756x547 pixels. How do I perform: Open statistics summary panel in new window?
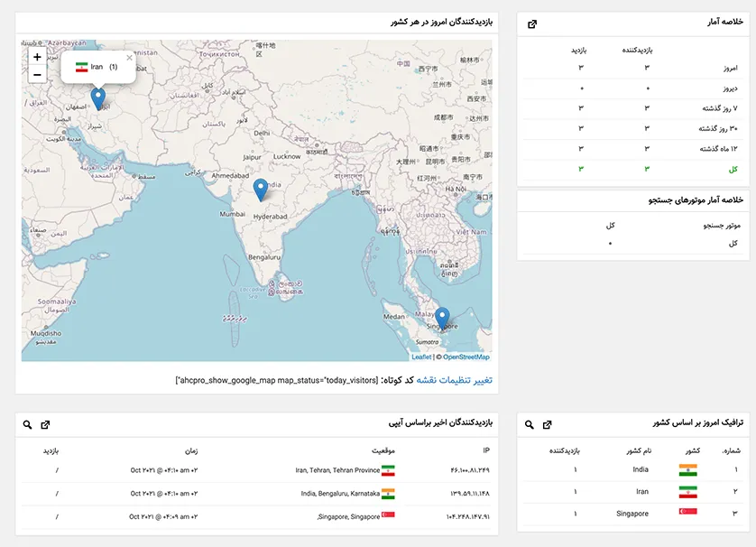click(x=532, y=24)
